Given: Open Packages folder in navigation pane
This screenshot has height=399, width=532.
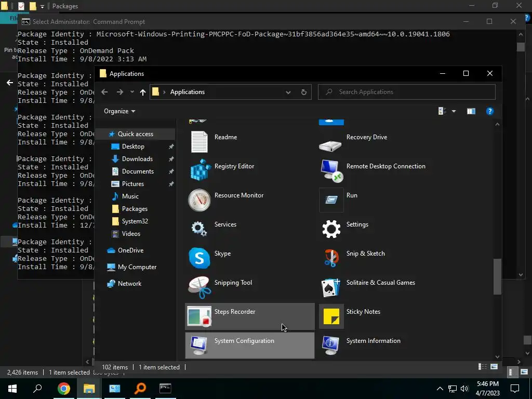Looking at the screenshot, I should point(135,209).
